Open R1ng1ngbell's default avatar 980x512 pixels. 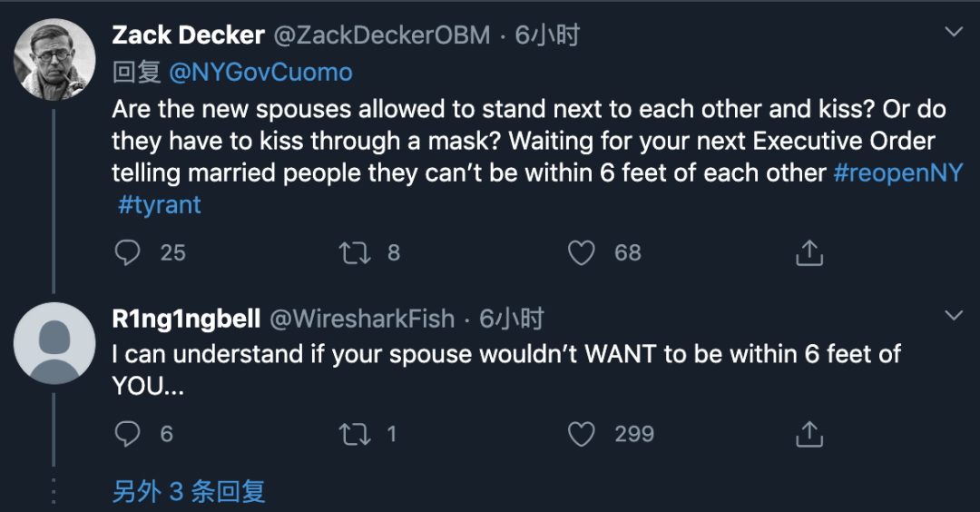pyautogui.click(x=55, y=343)
